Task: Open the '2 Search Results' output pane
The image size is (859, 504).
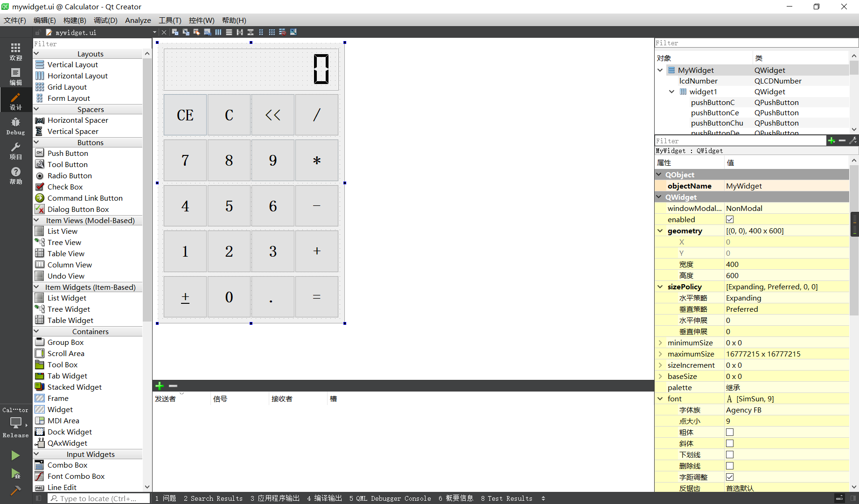Action: [213, 498]
